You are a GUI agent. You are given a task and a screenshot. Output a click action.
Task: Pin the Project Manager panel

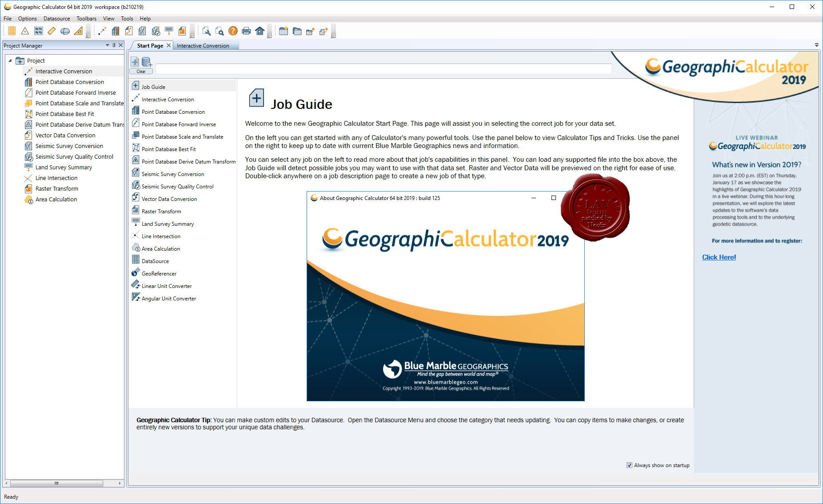114,45
